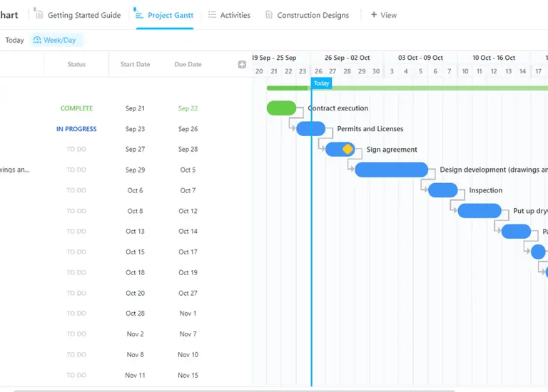Select the Permits and Licenses bar

tap(310, 129)
